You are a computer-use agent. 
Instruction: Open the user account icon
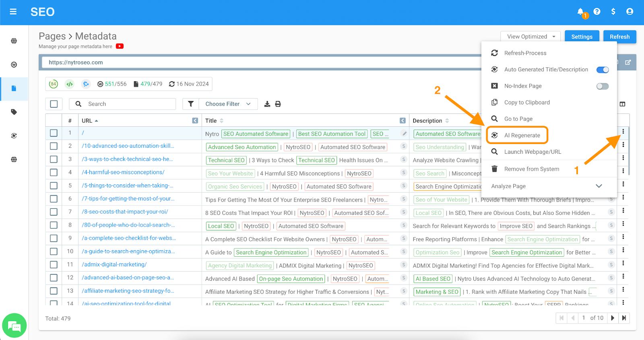[630, 12]
